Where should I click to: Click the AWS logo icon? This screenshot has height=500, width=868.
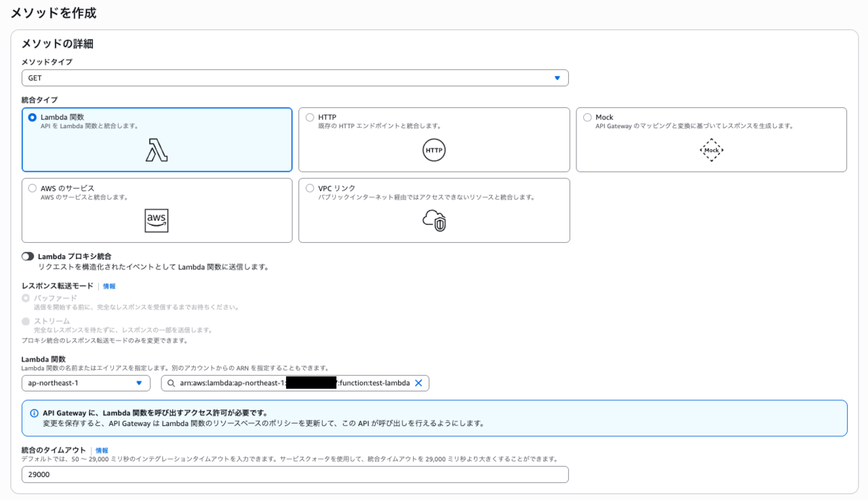[157, 220]
